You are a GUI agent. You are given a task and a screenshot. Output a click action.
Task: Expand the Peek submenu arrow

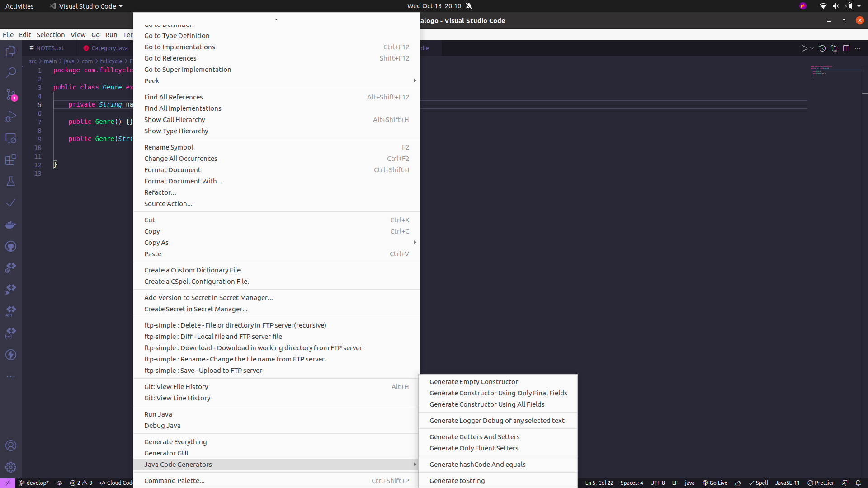coord(415,80)
